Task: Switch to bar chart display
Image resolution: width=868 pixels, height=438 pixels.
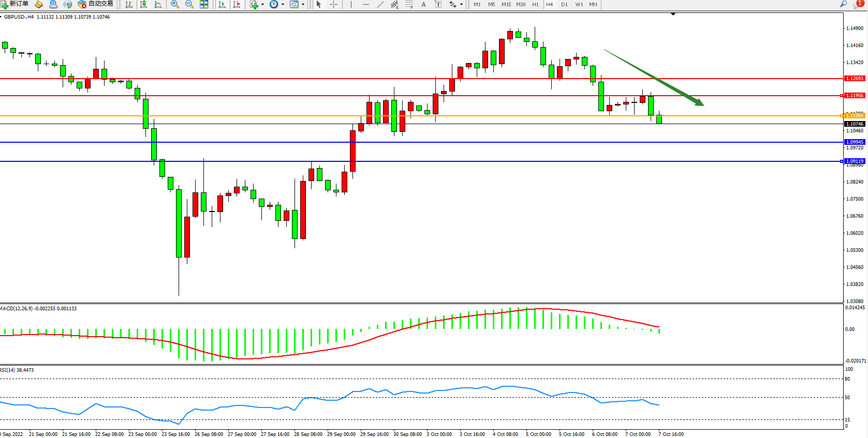Action: pyautogui.click(x=129, y=4)
